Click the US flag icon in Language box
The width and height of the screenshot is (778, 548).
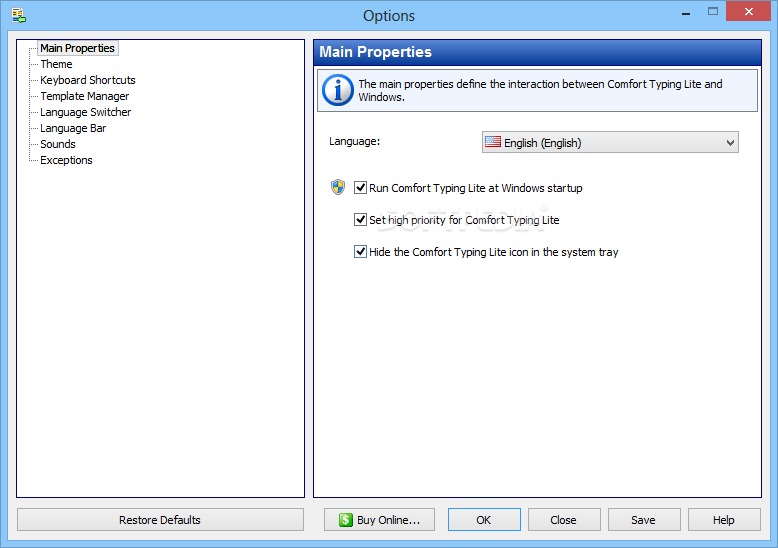[x=493, y=142]
